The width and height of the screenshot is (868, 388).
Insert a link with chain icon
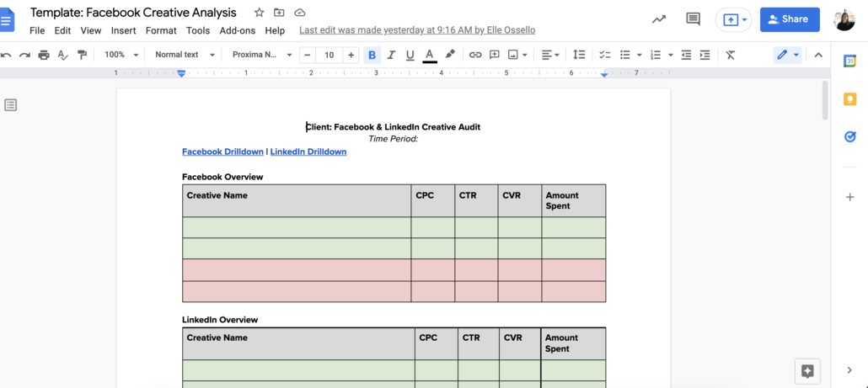(x=475, y=55)
